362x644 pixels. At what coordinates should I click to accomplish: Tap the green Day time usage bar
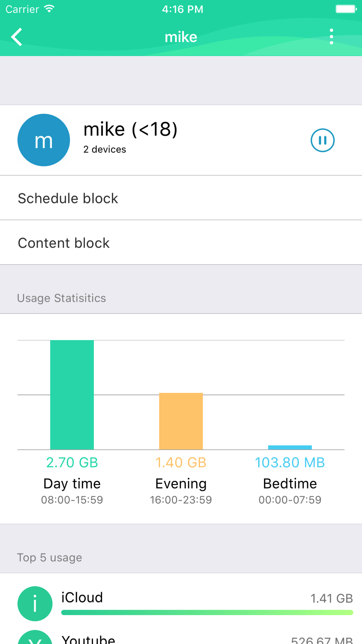click(x=72, y=395)
